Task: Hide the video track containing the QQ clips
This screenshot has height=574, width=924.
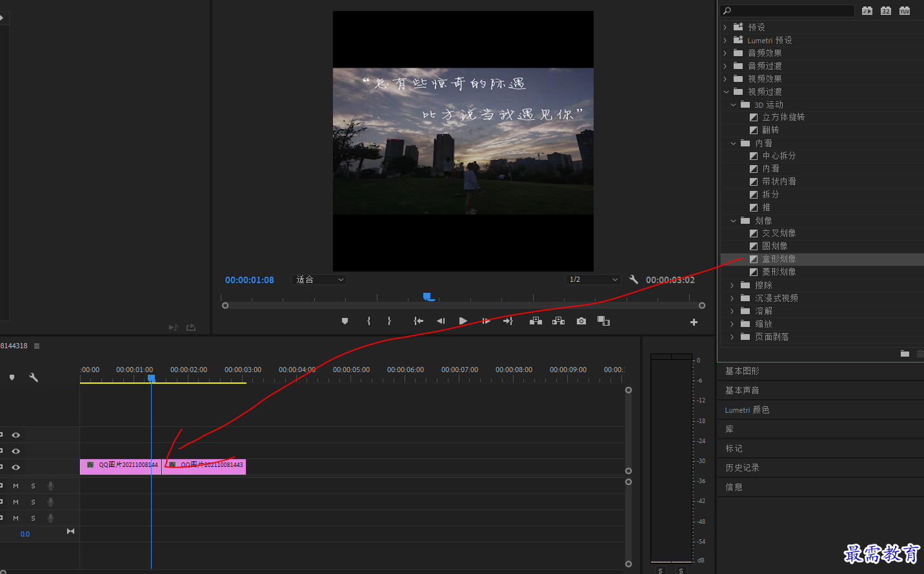Action: coord(15,468)
